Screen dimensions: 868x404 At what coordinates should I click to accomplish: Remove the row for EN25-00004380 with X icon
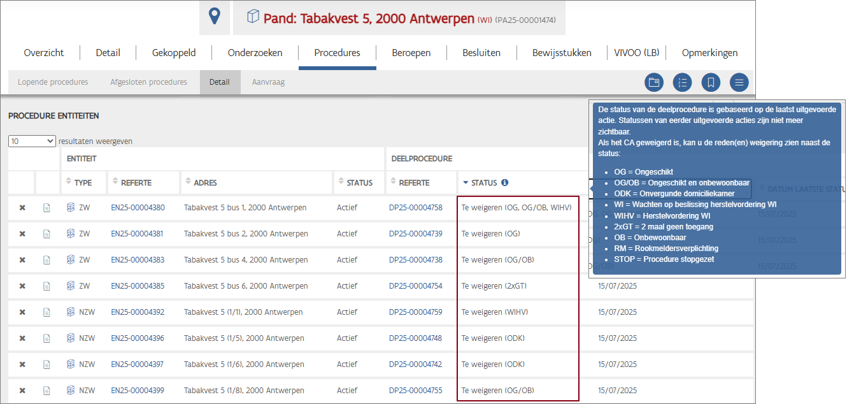point(22,208)
